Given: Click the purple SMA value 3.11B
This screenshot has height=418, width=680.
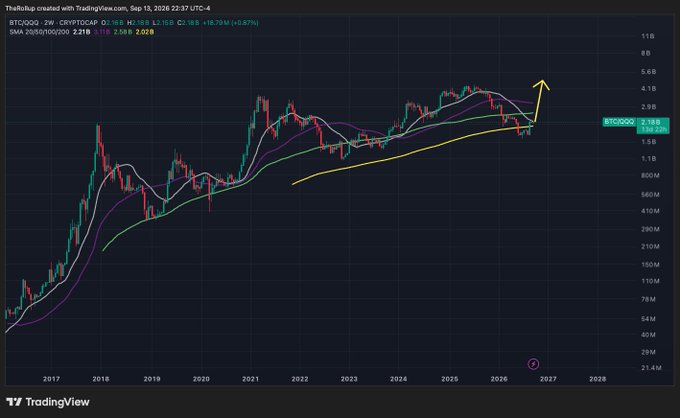Looking at the screenshot, I should [101, 32].
